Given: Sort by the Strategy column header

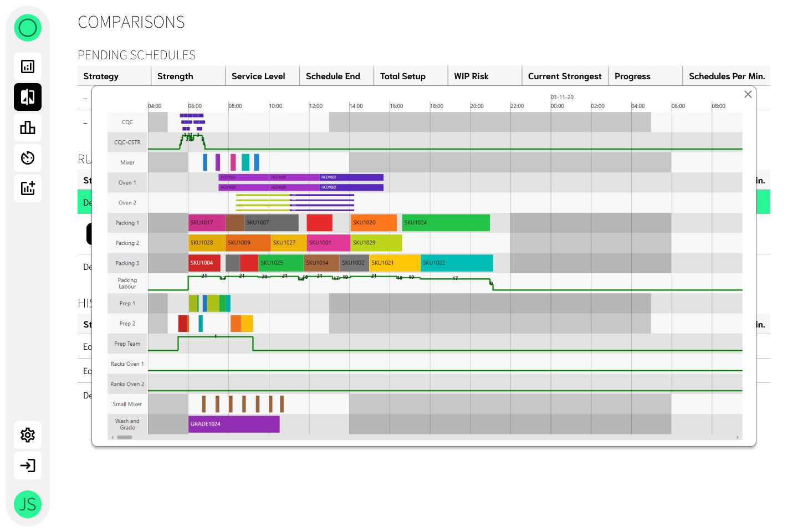Looking at the screenshot, I should 101,76.
